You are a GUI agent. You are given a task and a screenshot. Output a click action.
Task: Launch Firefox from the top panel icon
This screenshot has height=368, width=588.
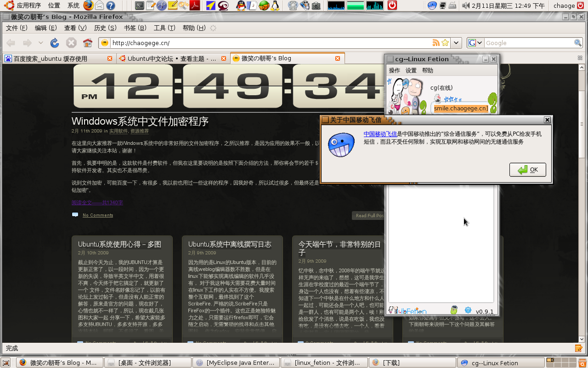pyautogui.click(x=89, y=6)
